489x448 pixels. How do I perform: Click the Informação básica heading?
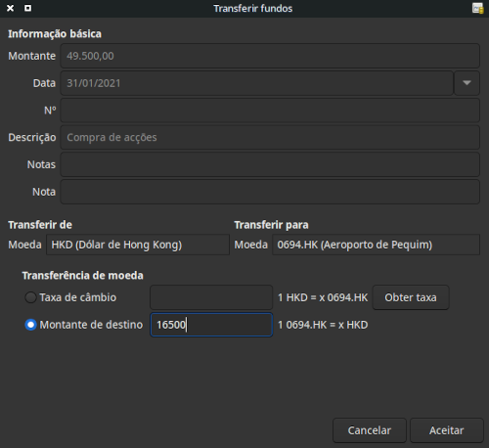click(55, 34)
